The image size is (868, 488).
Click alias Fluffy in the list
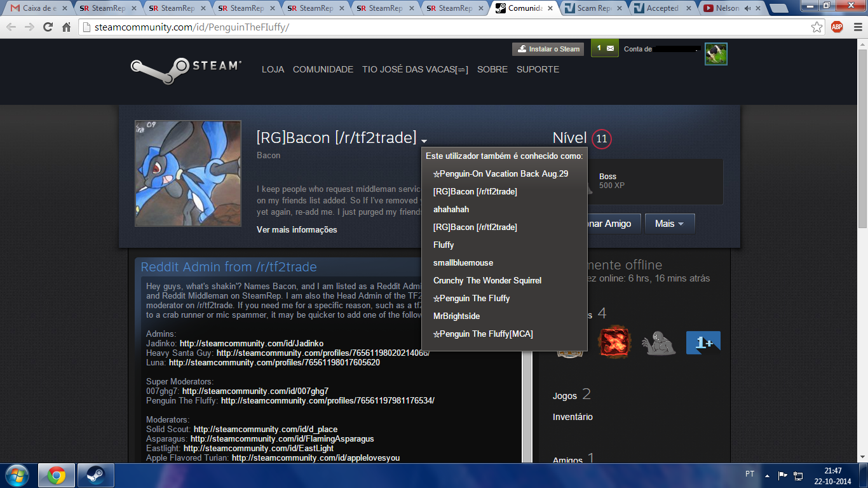click(444, 245)
